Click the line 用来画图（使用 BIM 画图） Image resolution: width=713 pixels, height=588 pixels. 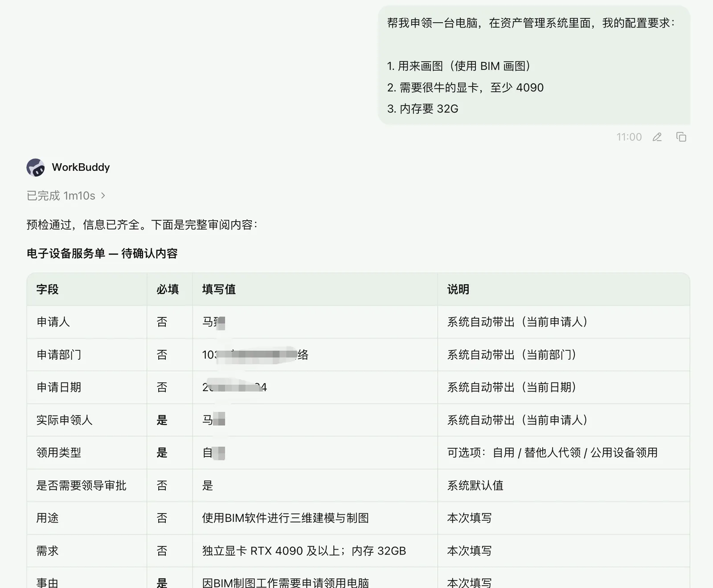tap(459, 66)
